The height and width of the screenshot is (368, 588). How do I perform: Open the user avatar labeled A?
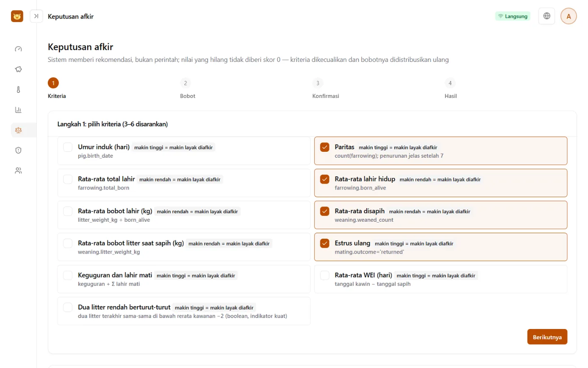pyautogui.click(x=569, y=16)
